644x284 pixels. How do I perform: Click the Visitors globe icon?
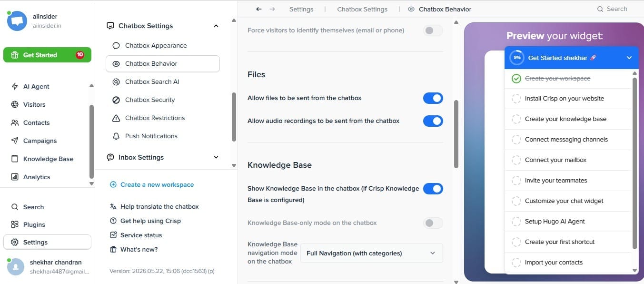[15, 104]
